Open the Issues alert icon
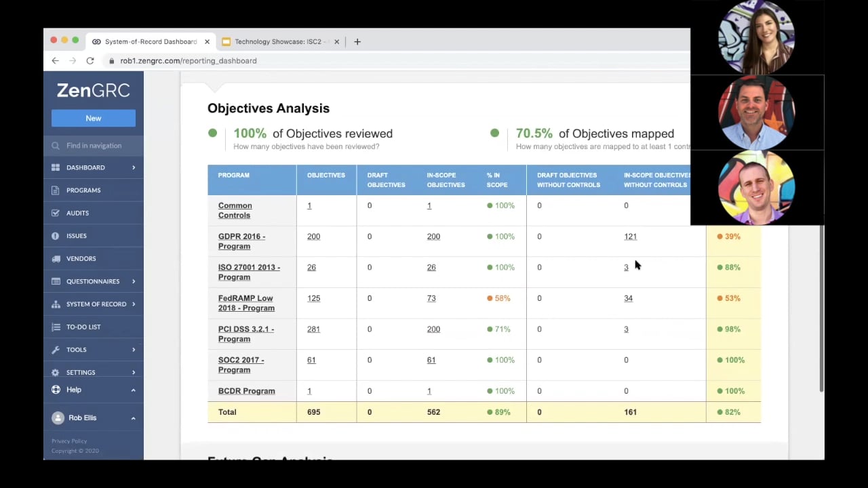Viewport: 868px width, 488px height. pos(56,236)
